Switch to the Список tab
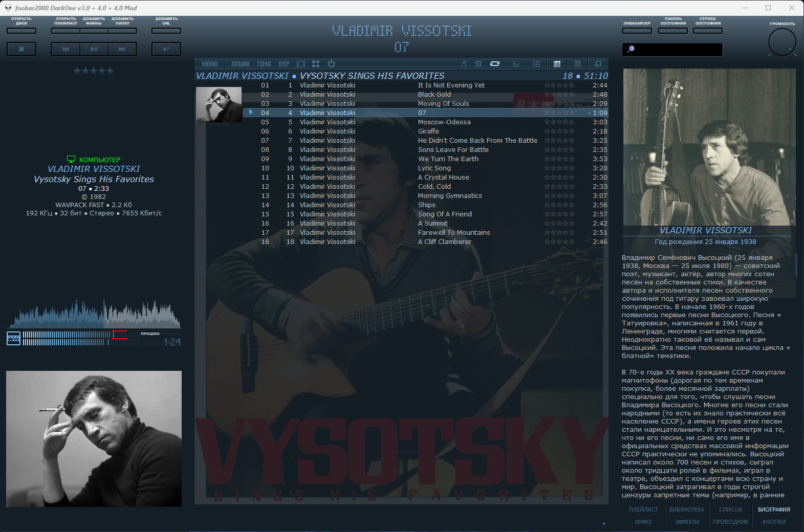The image size is (804, 532). click(x=730, y=509)
